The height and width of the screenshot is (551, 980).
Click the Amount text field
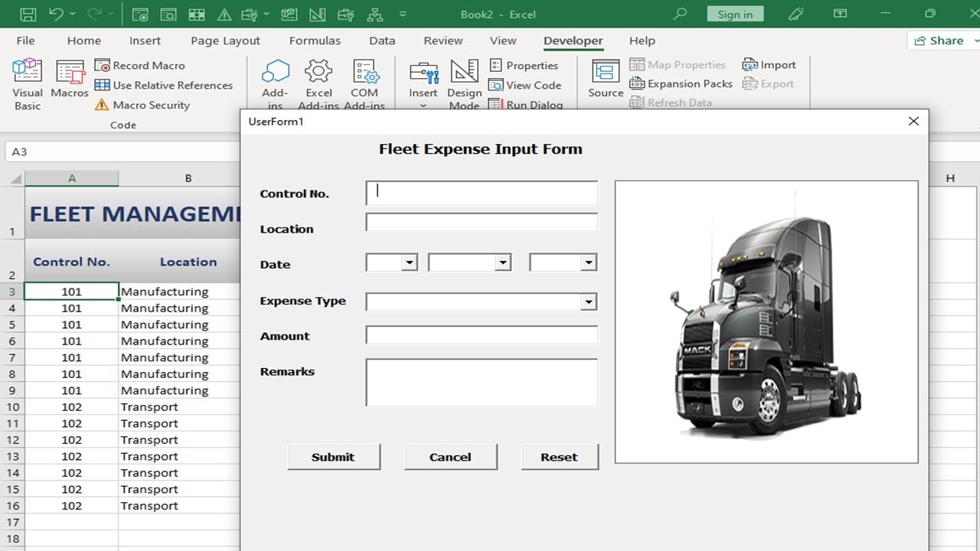482,335
